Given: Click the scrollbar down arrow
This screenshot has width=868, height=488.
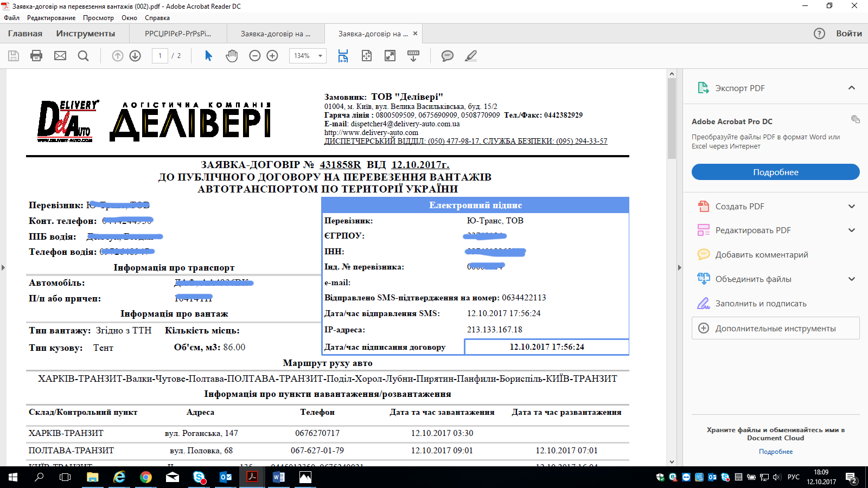Looking at the screenshot, I should pyautogui.click(x=672, y=462).
